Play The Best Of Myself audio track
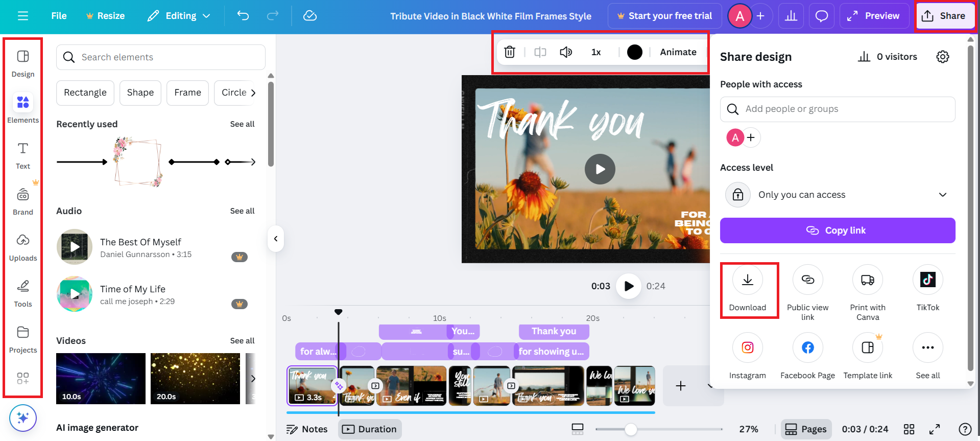 pyautogui.click(x=75, y=247)
